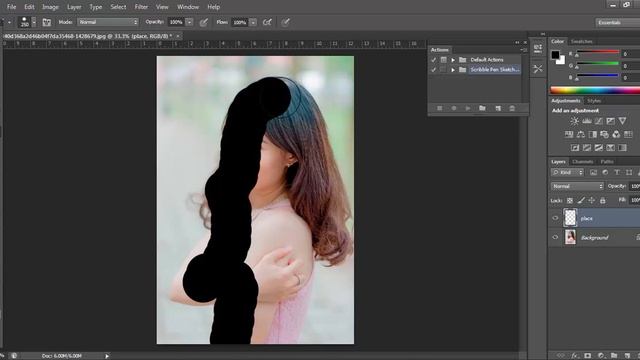Add a Channel Mixer adjustment
The width and height of the screenshot is (640, 360).
(616, 134)
